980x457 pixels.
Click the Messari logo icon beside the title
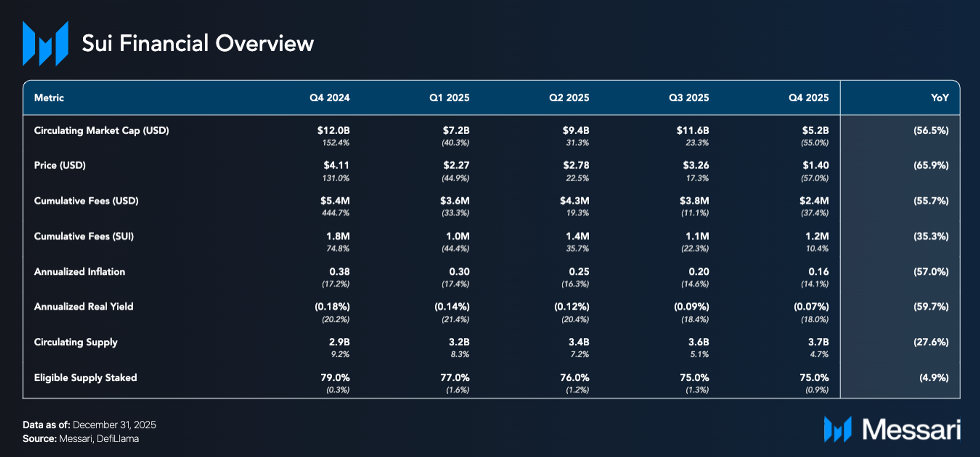(x=45, y=44)
